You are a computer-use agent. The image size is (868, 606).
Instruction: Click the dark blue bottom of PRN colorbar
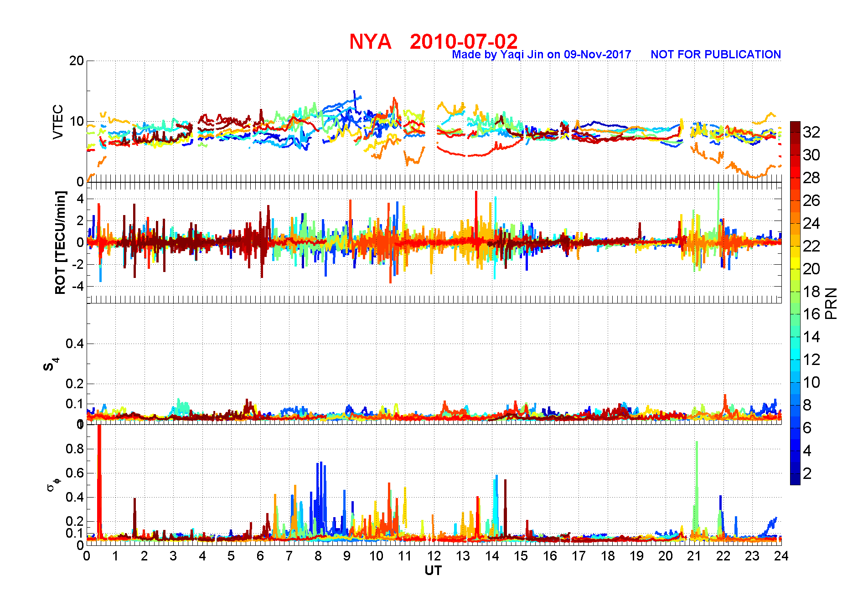click(795, 479)
